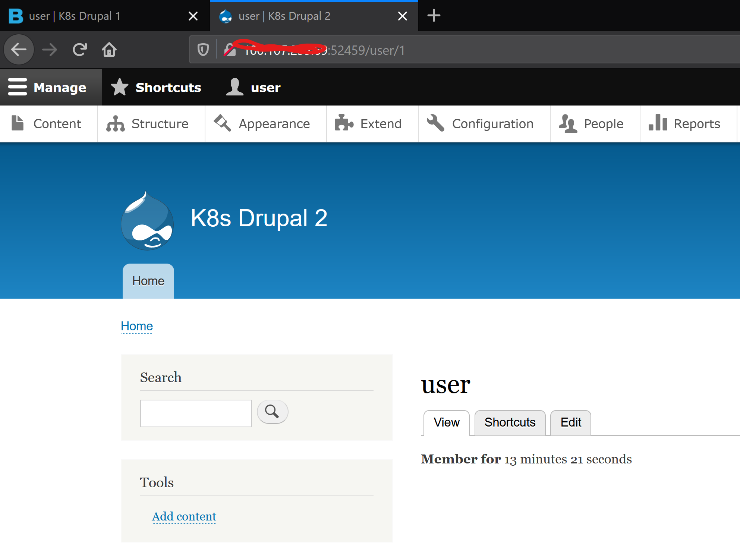Open the Reports admin section

point(688,123)
